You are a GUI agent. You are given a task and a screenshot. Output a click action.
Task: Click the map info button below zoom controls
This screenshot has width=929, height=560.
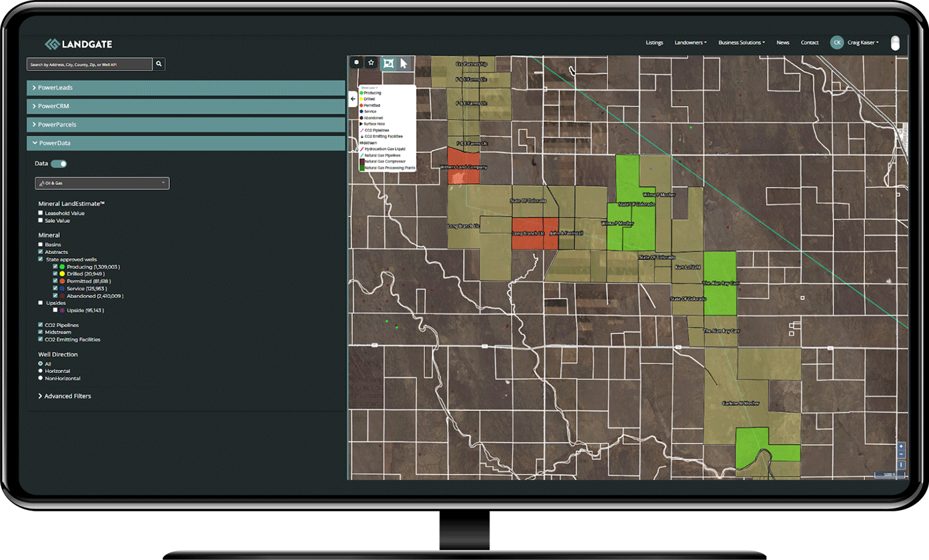click(x=901, y=464)
